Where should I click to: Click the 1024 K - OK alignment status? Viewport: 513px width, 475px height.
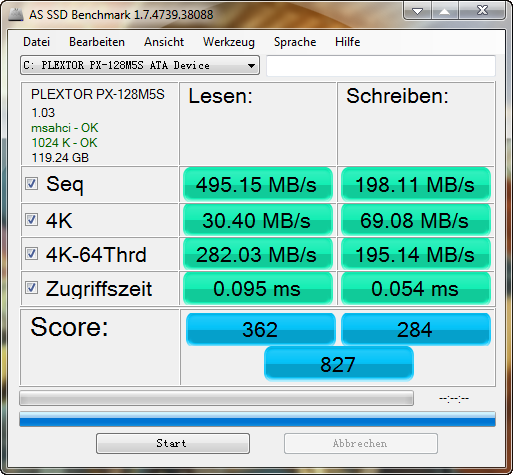(x=64, y=143)
